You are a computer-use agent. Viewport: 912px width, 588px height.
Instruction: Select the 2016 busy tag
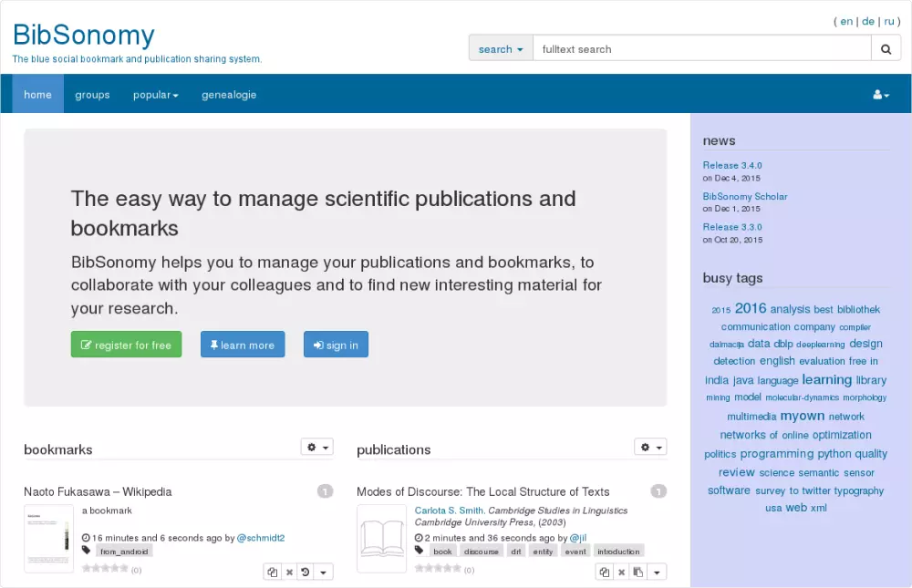(x=751, y=308)
